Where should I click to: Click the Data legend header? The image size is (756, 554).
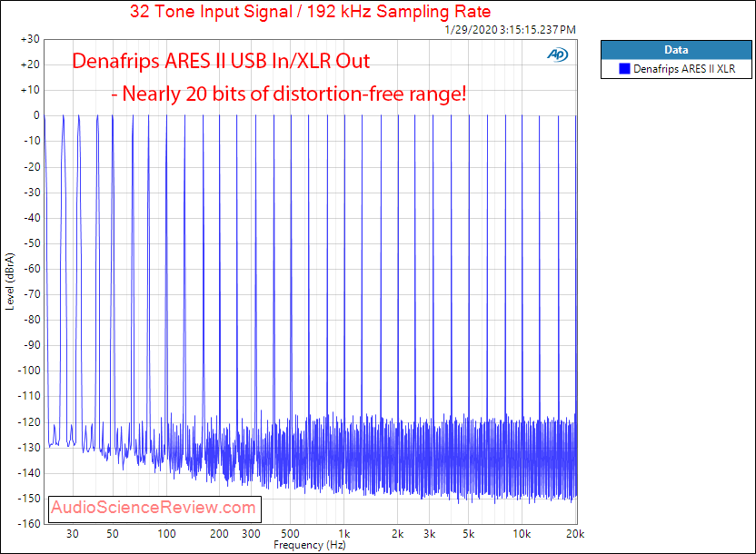[676, 50]
